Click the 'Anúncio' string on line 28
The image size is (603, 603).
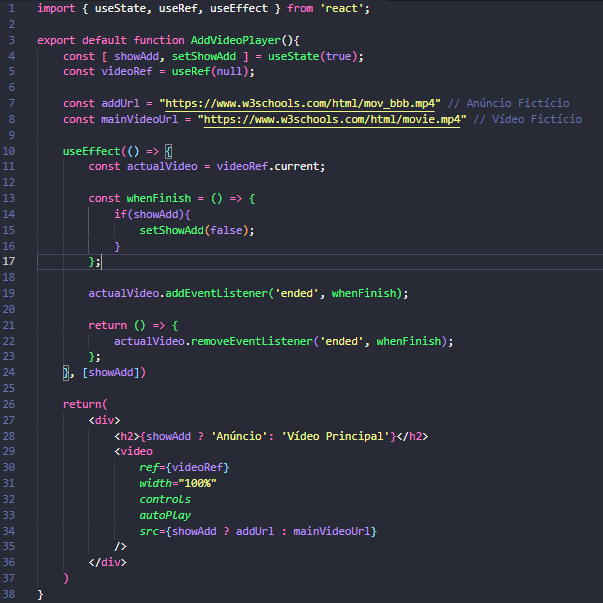point(239,436)
